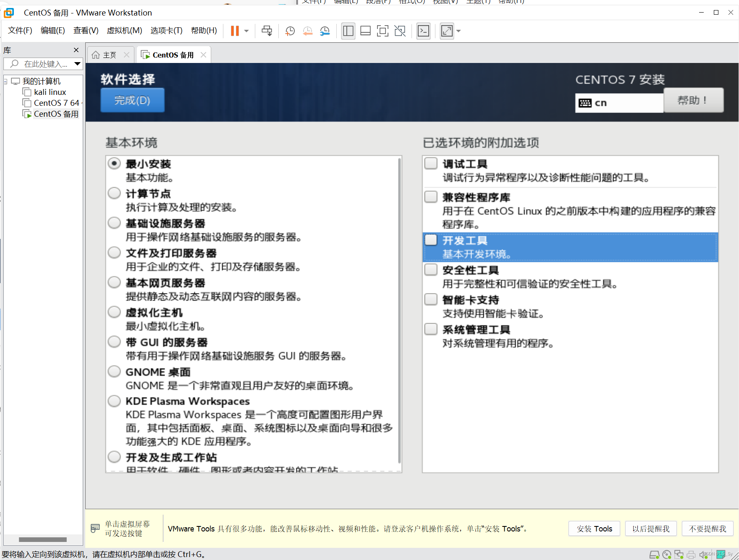Select the KDE Plasma Workspaces radio button
The height and width of the screenshot is (560, 739).
tap(114, 401)
